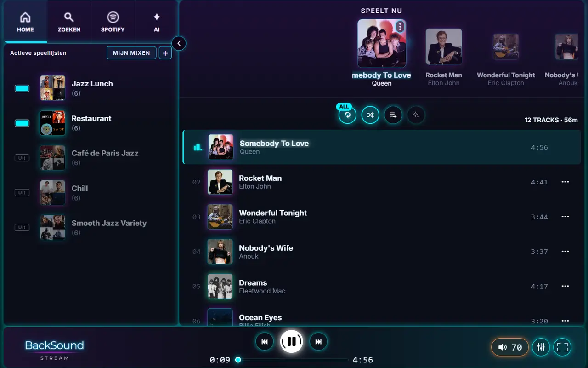Image resolution: width=588 pixels, height=368 pixels.
Task: Open more options for Nobody's Wife
Action: [x=565, y=252]
